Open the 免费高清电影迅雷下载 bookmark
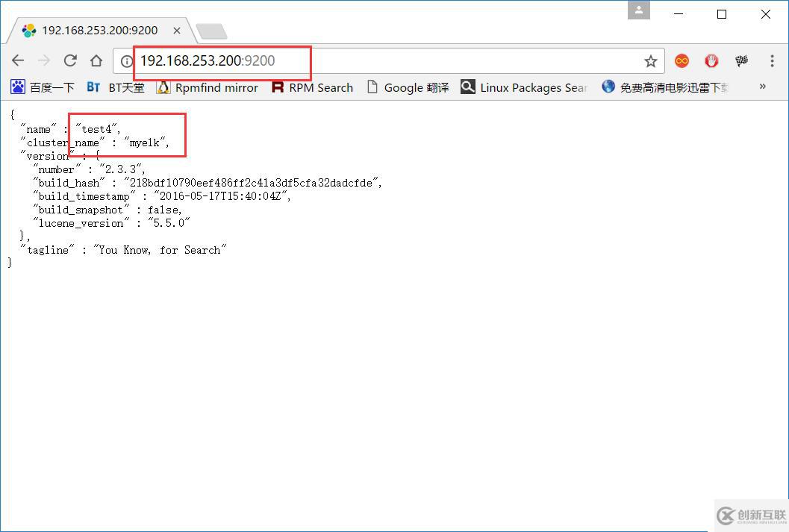789x532 pixels. (x=664, y=87)
